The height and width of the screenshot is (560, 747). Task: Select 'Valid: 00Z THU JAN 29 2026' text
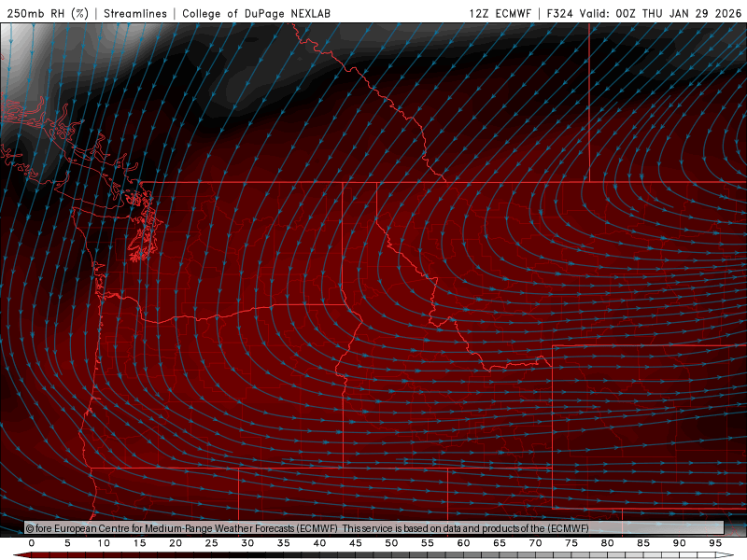coord(661,13)
